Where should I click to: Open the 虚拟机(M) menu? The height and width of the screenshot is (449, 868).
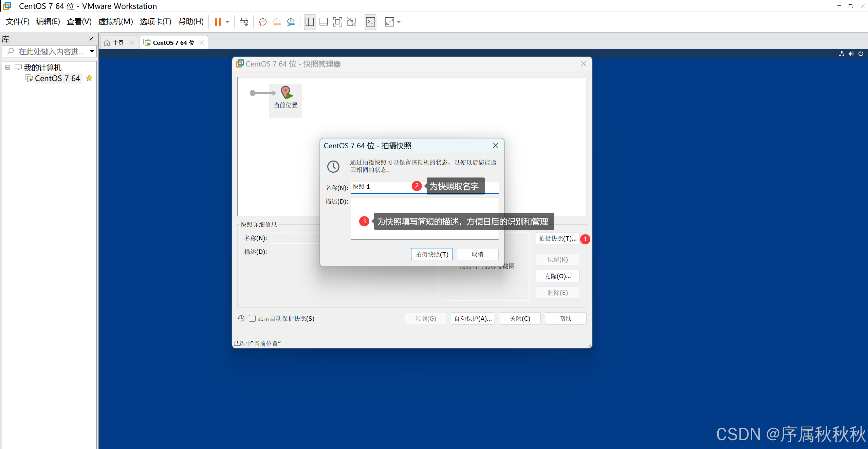click(x=115, y=22)
